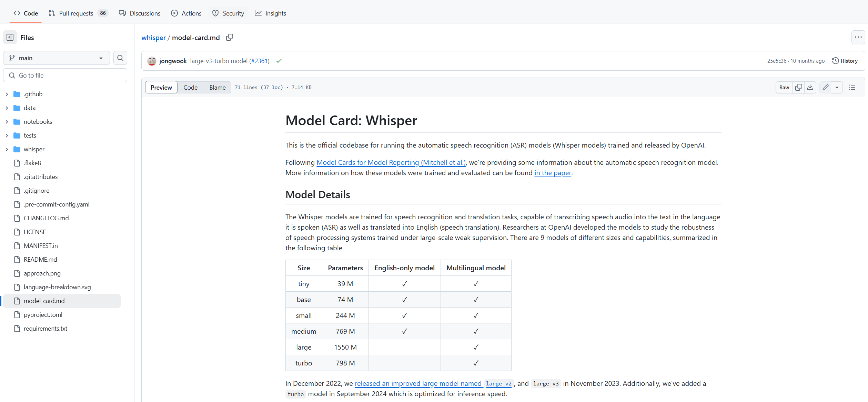Screen dimensions: 868x402
Task: Expand the .github folder chevron
Action: [x=7, y=94]
